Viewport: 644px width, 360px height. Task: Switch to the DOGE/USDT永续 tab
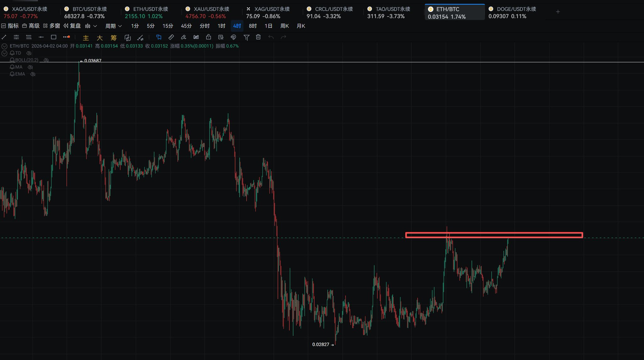(x=512, y=13)
